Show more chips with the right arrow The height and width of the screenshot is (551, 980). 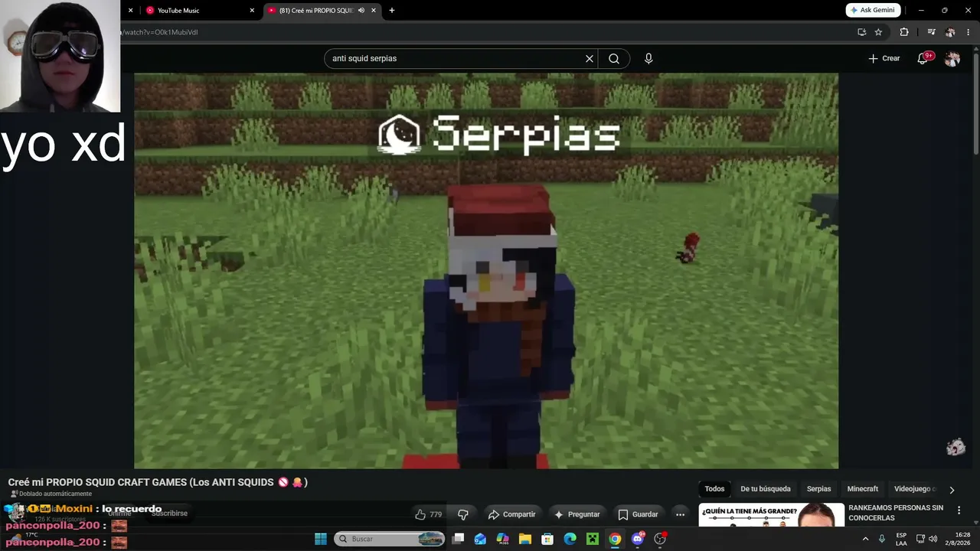point(952,490)
